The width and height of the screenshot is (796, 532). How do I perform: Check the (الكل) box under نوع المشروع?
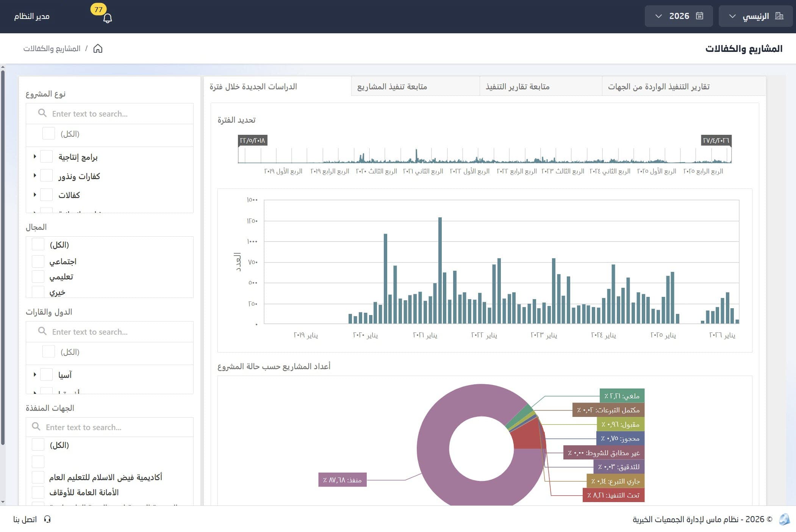click(x=48, y=133)
